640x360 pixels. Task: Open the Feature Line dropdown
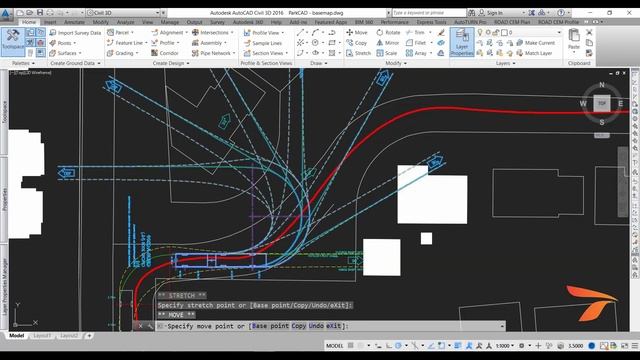[x=127, y=43]
